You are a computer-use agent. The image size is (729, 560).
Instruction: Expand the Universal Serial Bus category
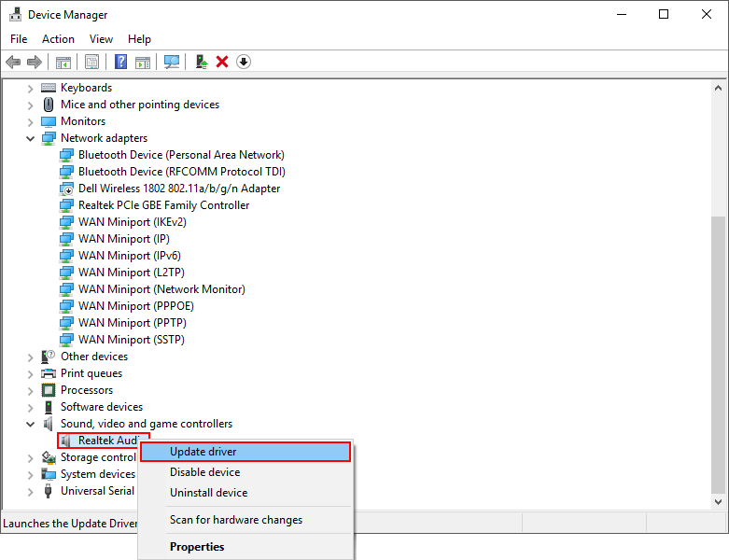[30, 492]
